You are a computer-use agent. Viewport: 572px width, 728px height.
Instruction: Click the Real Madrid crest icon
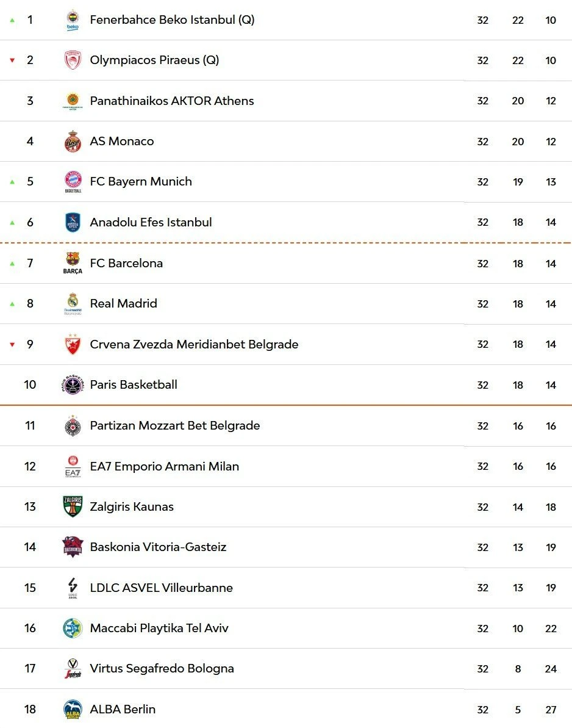tap(73, 303)
